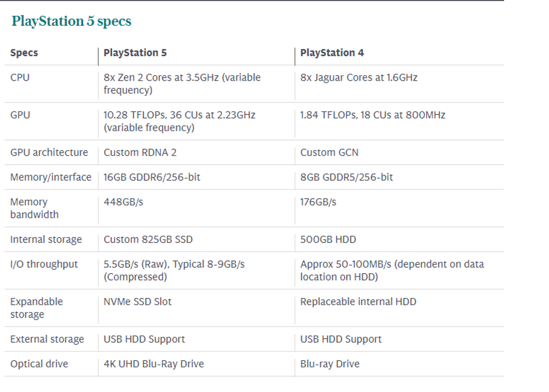Click the "8GB GDDR5/256-bit" cell
This screenshot has height=392, width=549.
tap(346, 177)
